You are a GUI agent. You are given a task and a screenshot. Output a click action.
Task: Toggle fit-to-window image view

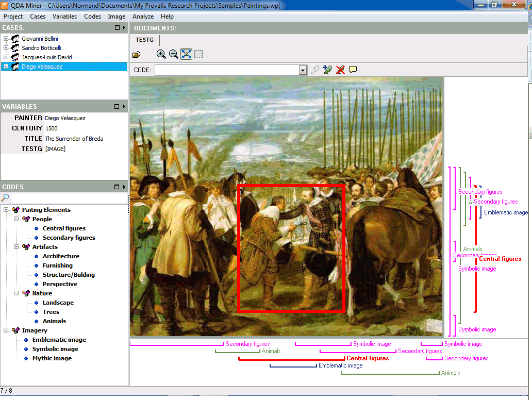(x=186, y=54)
